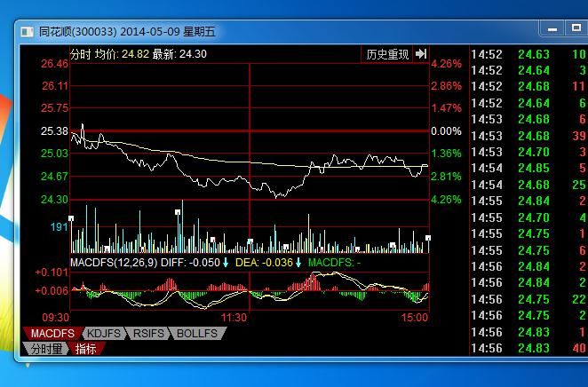Image resolution: width=588 pixels, height=387 pixels.
Task: Click the green 4.26% label at the bottom
Action: click(446, 200)
